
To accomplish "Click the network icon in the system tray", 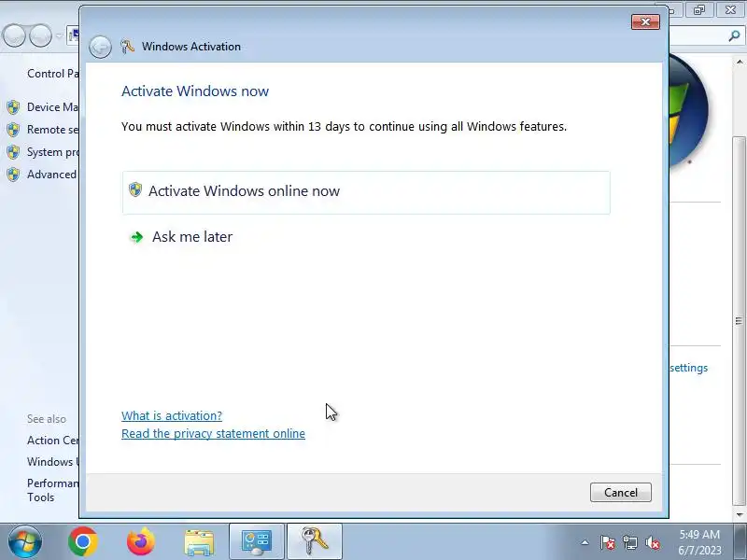I will [x=629, y=542].
